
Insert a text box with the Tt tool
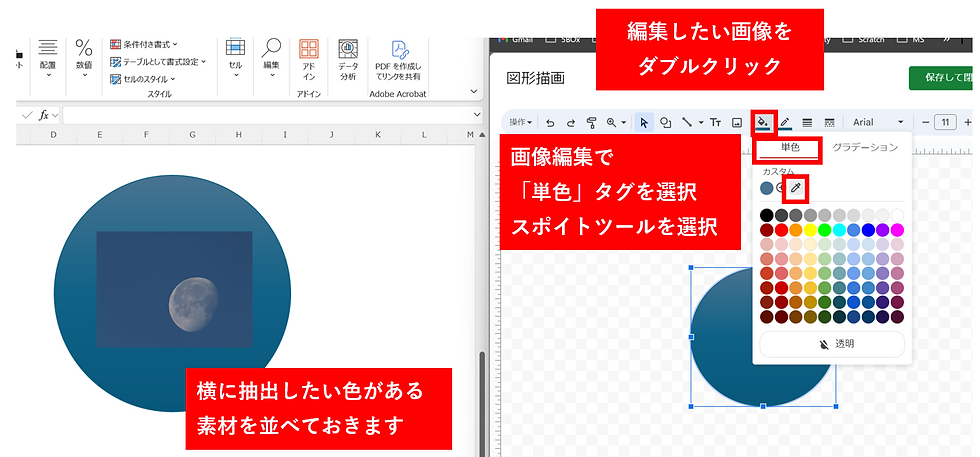pyautogui.click(x=716, y=123)
